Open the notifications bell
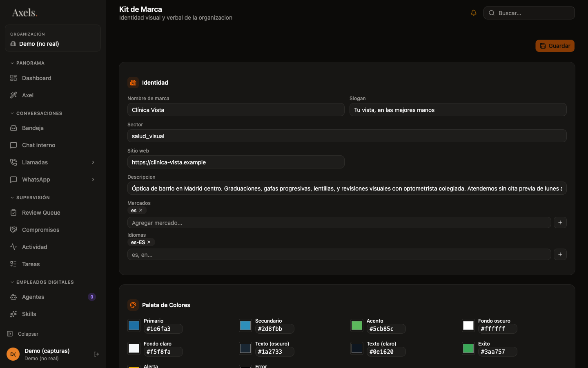Viewport: 588px width, 368px height. click(x=474, y=13)
